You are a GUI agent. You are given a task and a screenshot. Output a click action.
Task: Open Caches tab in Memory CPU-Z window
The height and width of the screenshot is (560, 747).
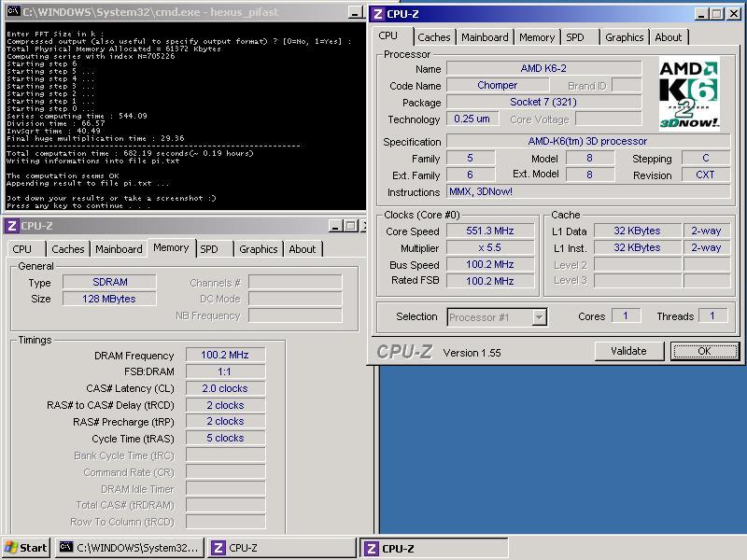[68, 249]
